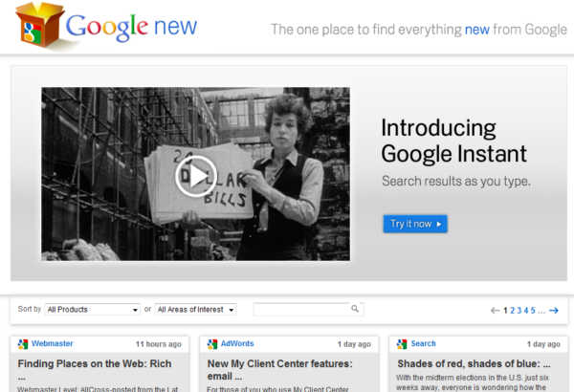Open page 2 of results
The image size is (574, 392).
point(512,311)
